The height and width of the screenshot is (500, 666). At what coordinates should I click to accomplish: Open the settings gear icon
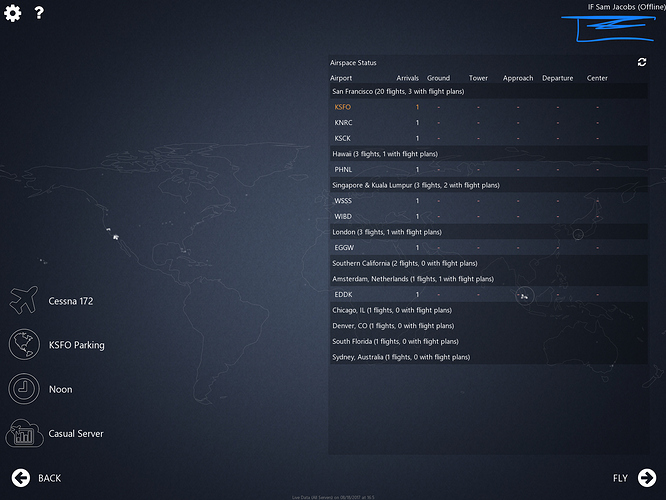pos(12,13)
